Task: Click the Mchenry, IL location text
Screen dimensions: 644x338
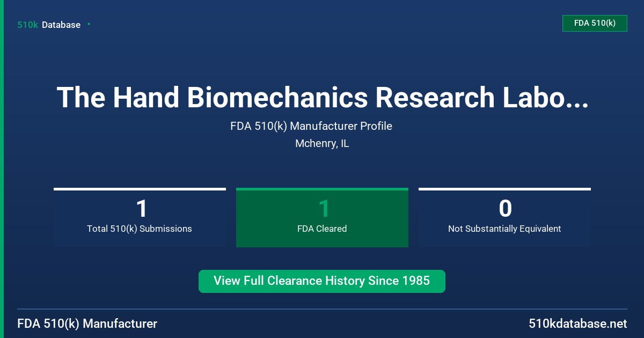Action: (322, 144)
